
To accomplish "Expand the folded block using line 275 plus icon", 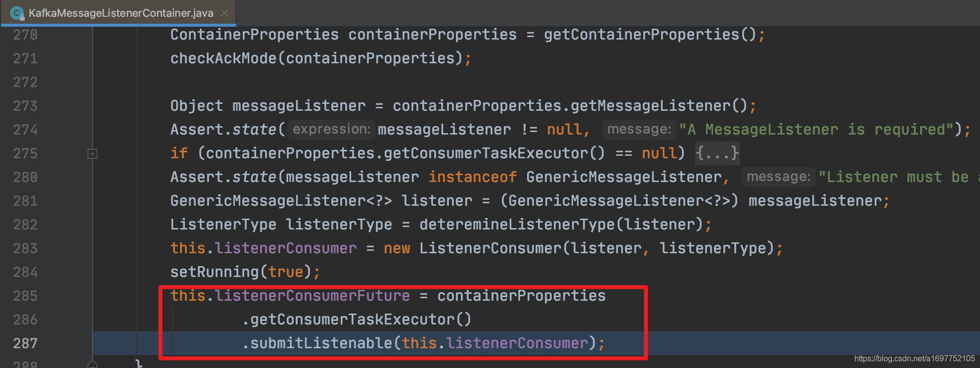I will click(92, 154).
